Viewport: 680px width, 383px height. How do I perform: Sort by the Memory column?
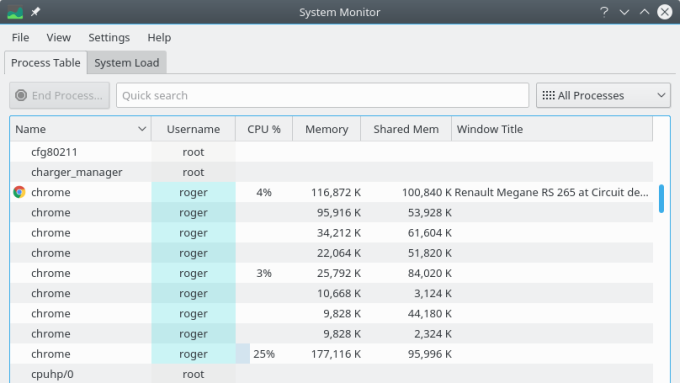[327, 129]
